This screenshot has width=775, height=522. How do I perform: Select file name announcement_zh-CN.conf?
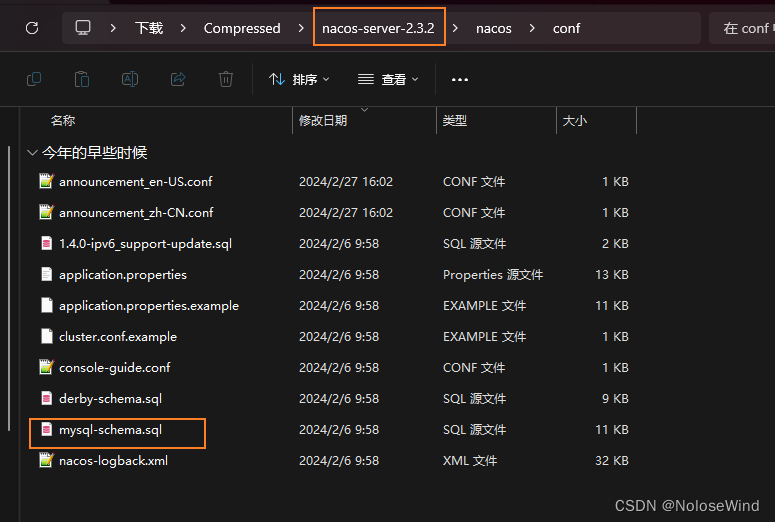(x=136, y=213)
